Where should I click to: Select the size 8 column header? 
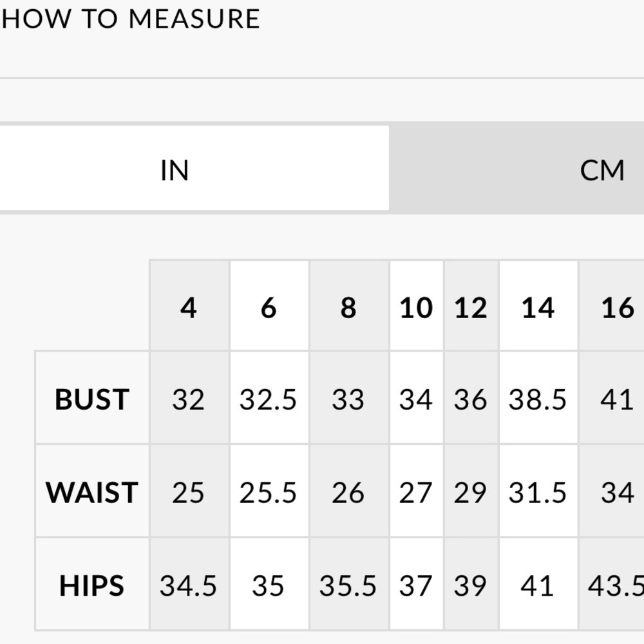(x=348, y=305)
